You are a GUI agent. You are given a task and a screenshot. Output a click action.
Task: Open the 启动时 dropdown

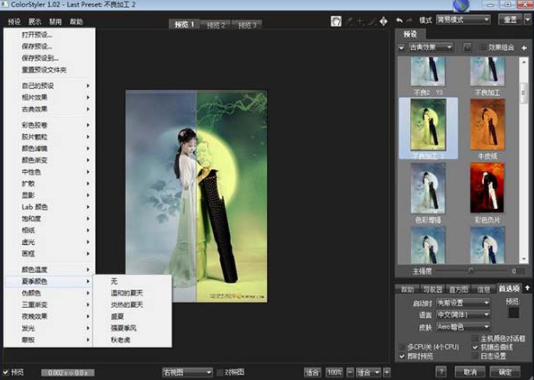[x=463, y=302]
